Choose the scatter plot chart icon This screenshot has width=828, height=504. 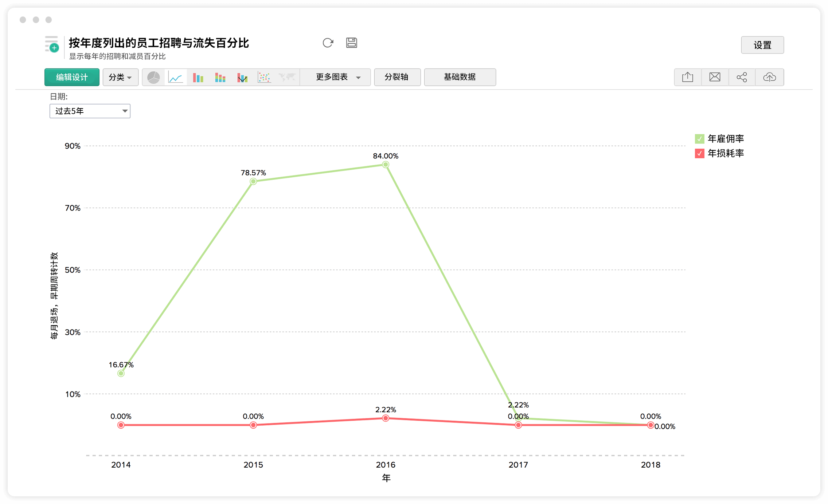(264, 77)
